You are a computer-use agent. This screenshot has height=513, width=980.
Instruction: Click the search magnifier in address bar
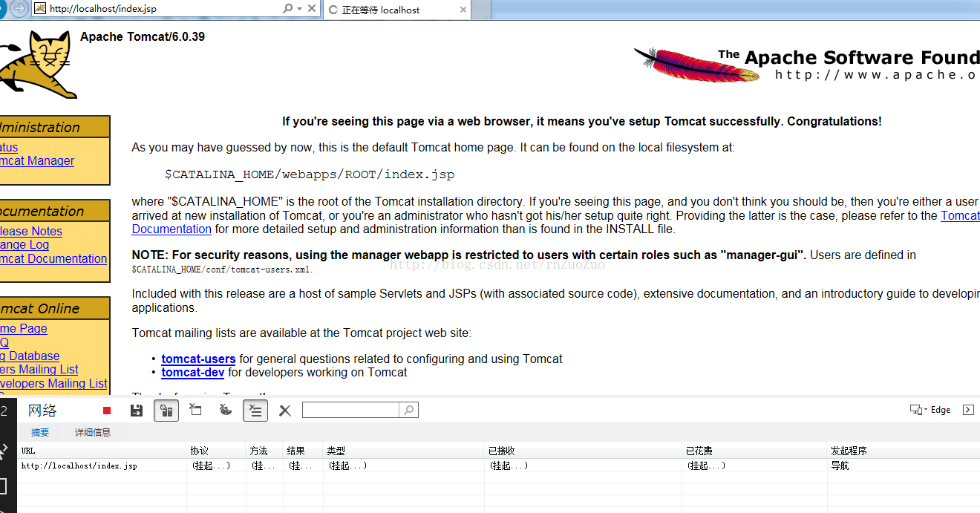coord(287,9)
